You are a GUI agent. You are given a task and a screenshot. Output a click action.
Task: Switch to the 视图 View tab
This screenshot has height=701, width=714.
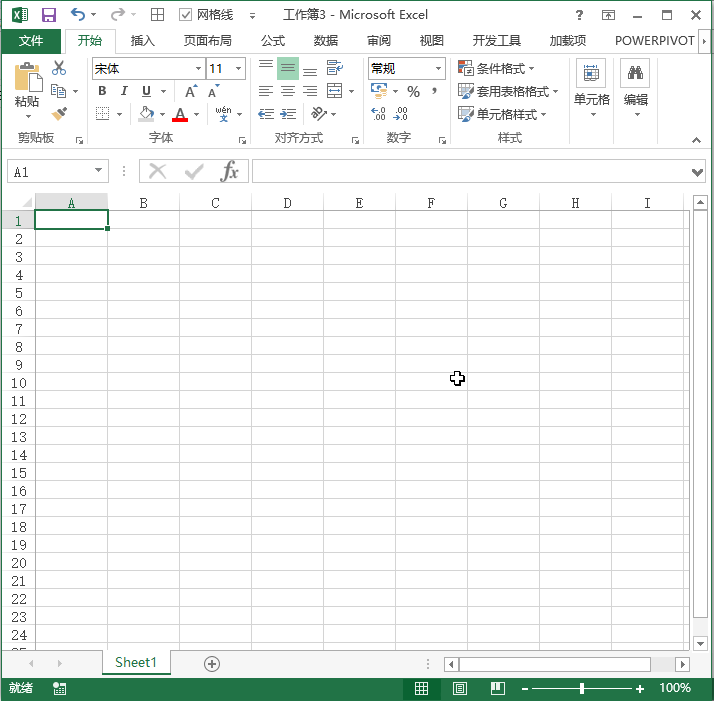coord(431,41)
